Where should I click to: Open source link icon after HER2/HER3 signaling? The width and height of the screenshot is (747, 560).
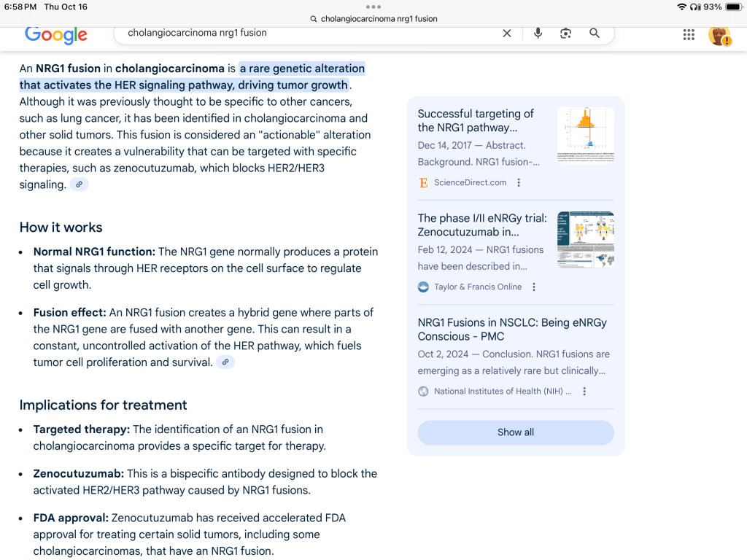click(x=80, y=185)
